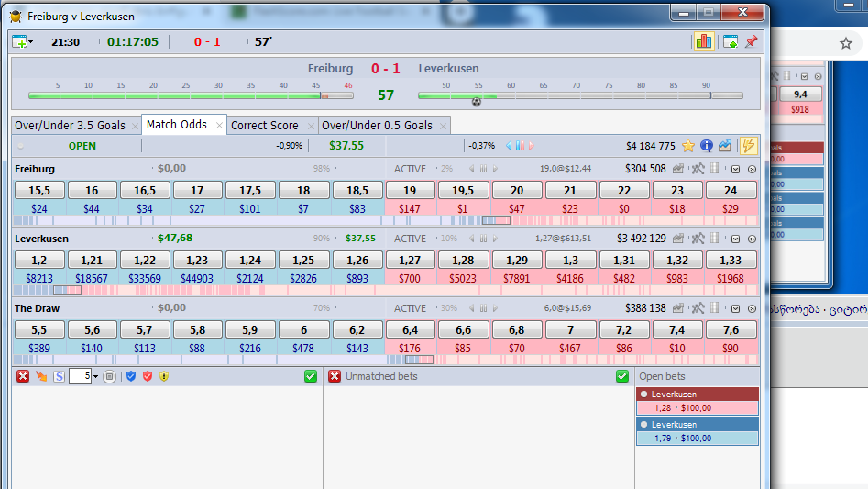Expand The Draw row options dropdown

pyautogui.click(x=735, y=308)
